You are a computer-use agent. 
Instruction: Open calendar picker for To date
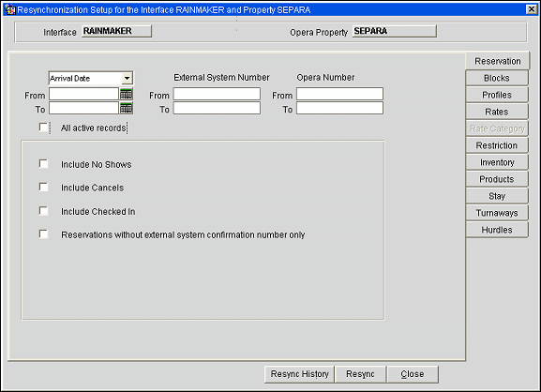point(126,108)
